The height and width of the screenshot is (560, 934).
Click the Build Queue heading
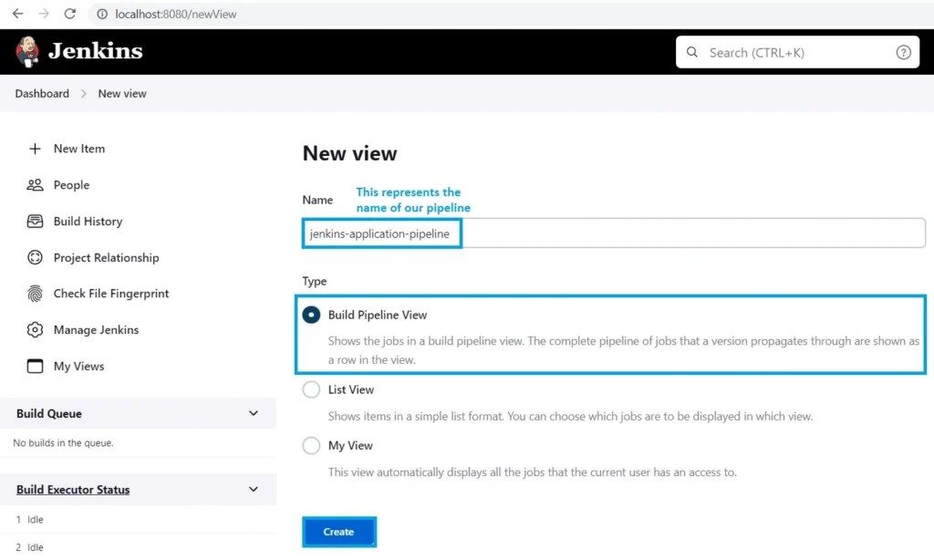click(x=49, y=413)
